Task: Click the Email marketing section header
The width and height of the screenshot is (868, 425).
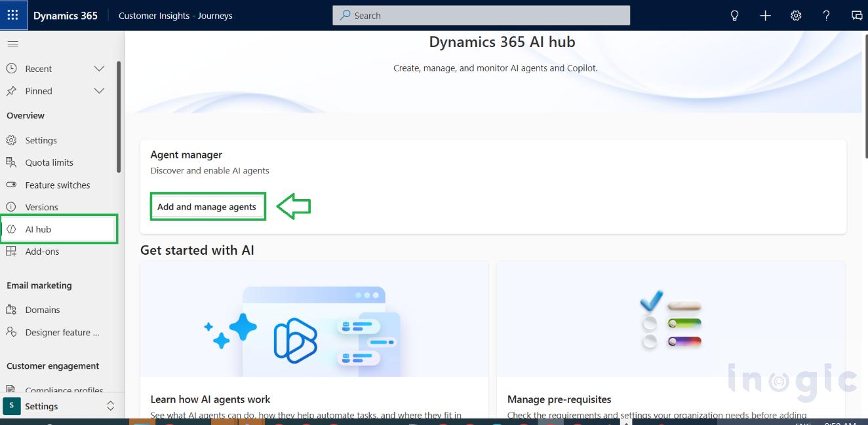Action: tap(39, 286)
